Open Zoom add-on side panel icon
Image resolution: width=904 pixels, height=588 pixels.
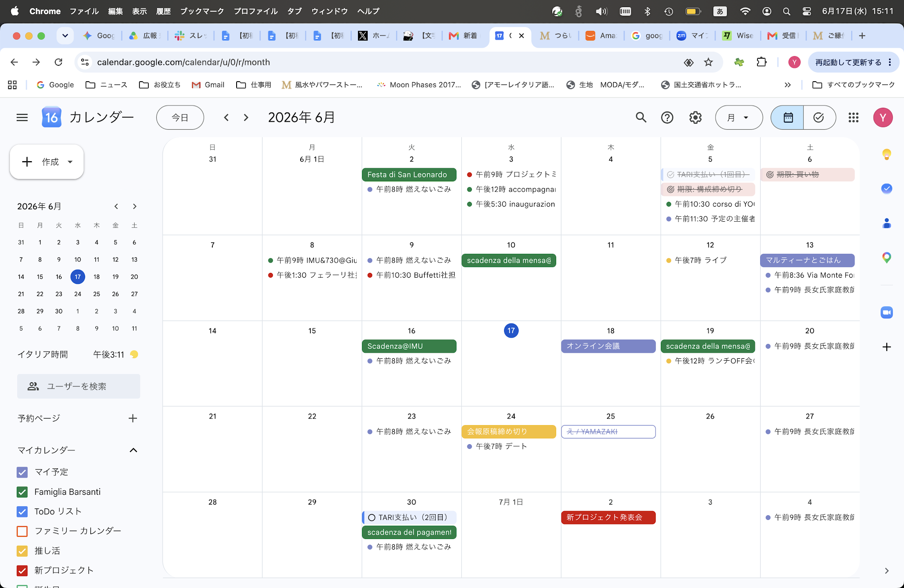point(886,312)
